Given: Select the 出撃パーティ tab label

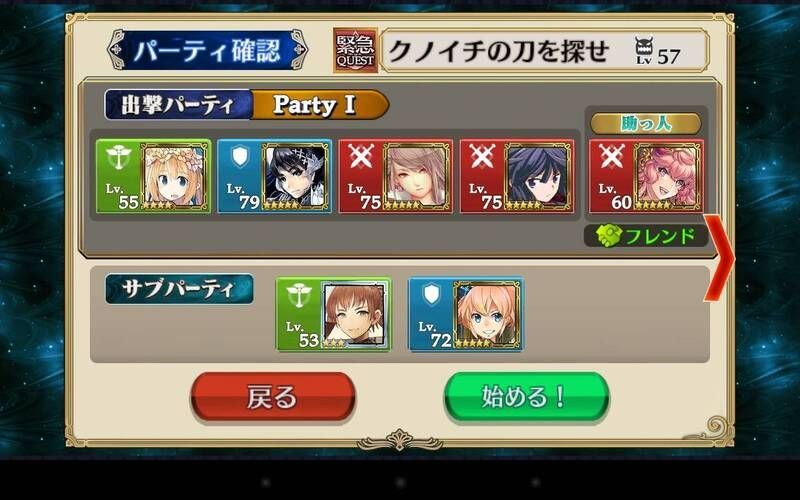Looking at the screenshot, I should [178, 105].
